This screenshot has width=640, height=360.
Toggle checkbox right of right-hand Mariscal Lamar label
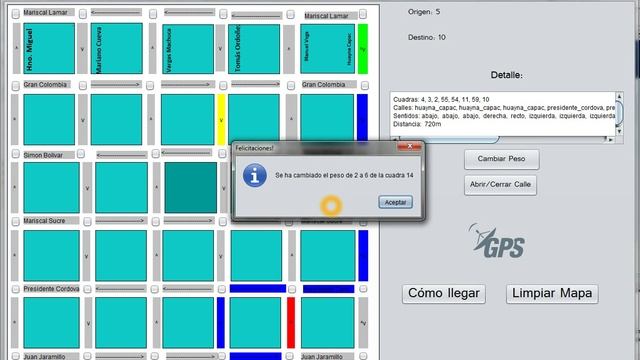[362, 13]
